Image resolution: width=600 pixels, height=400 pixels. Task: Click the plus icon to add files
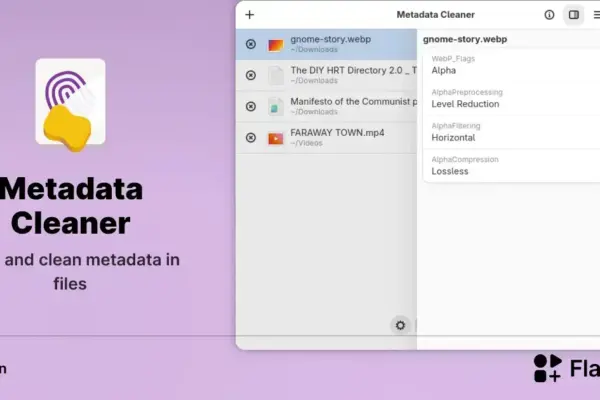249,15
